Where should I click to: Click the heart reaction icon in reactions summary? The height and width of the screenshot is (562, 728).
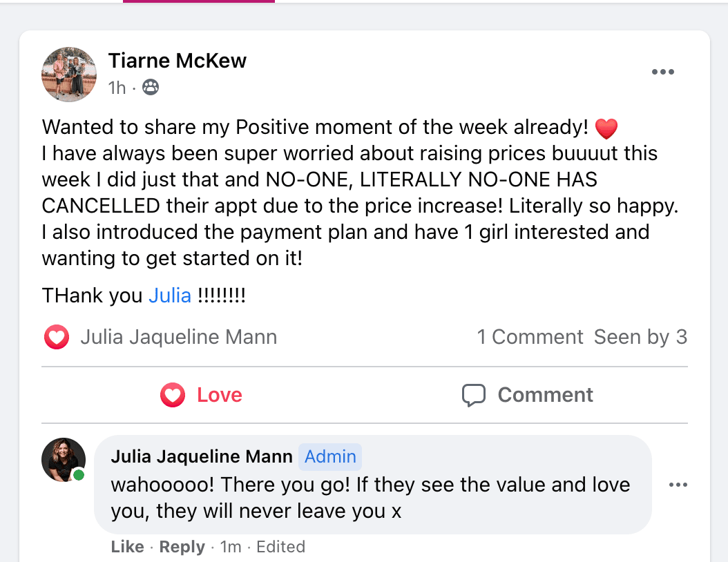[x=57, y=338]
